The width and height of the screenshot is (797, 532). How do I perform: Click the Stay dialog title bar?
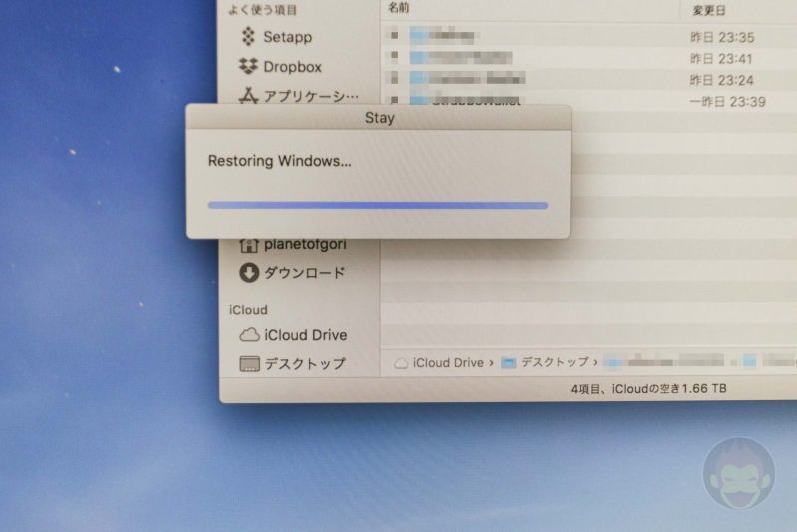(379, 118)
